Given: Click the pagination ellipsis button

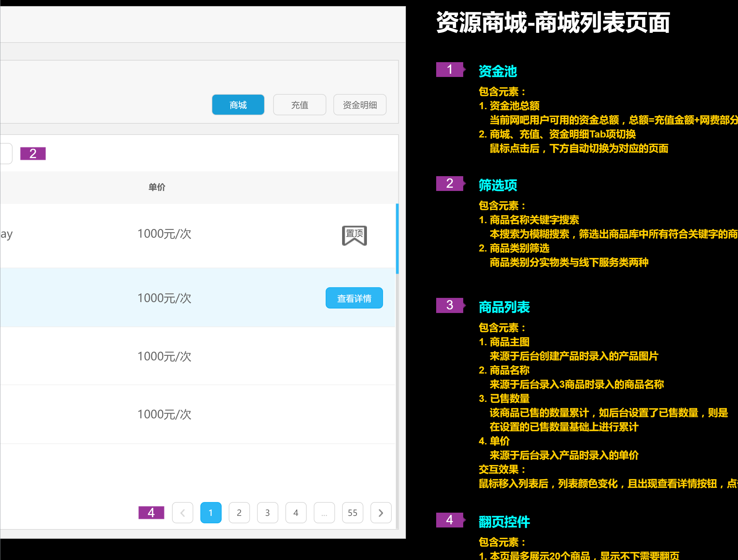Looking at the screenshot, I should coord(324,512).
